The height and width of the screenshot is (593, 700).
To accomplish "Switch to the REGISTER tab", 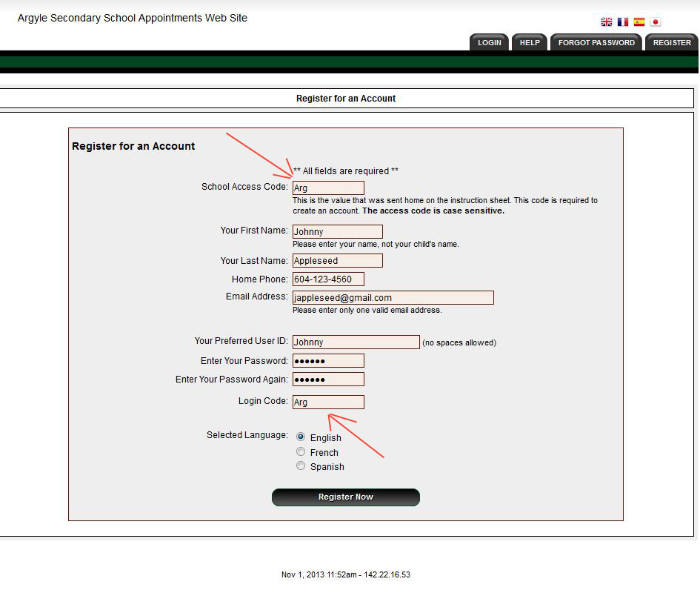I will point(672,43).
